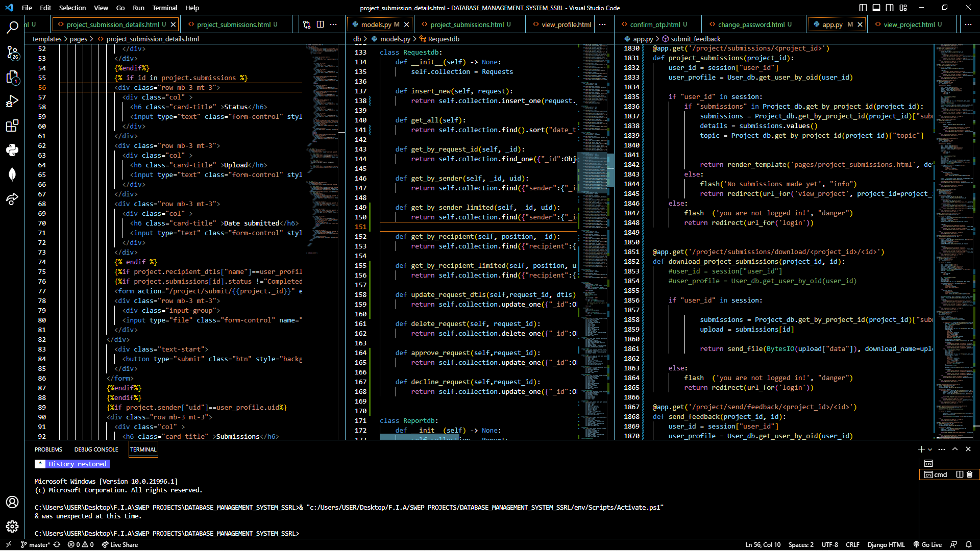This screenshot has height=551, width=980.
Task: Open the Python activity bar icon
Action: 12,150
